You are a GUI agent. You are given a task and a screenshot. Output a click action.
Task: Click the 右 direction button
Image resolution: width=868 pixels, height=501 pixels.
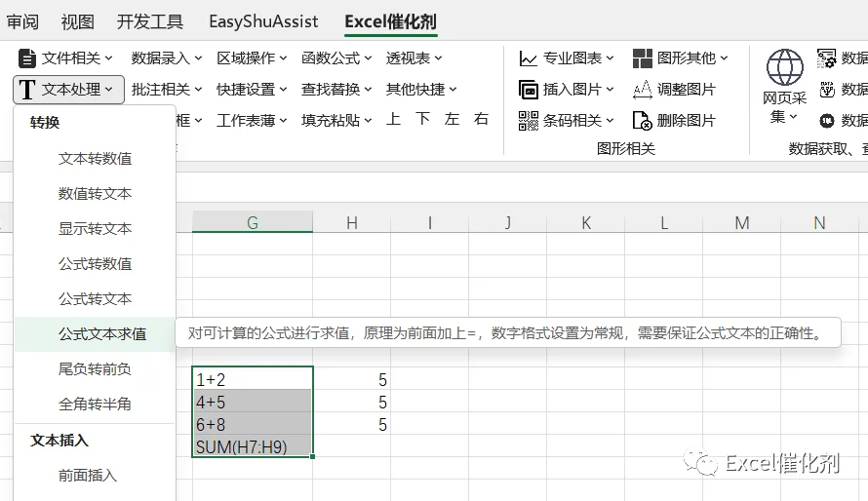click(481, 119)
